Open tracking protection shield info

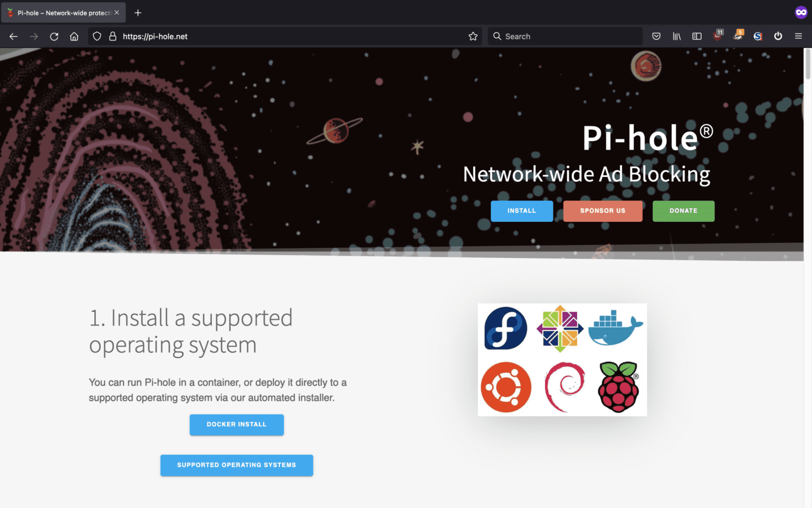pos(97,36)
